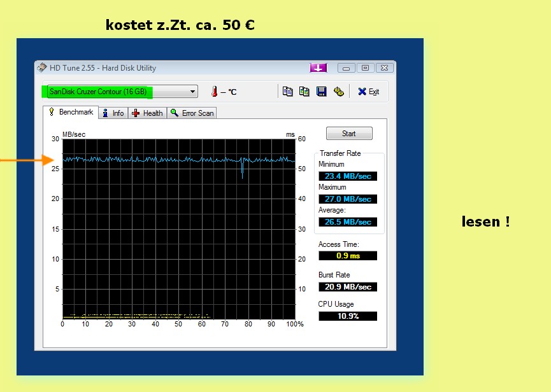Click the CPU Usage label
551x392 pixels.
(x=336, y=304)
